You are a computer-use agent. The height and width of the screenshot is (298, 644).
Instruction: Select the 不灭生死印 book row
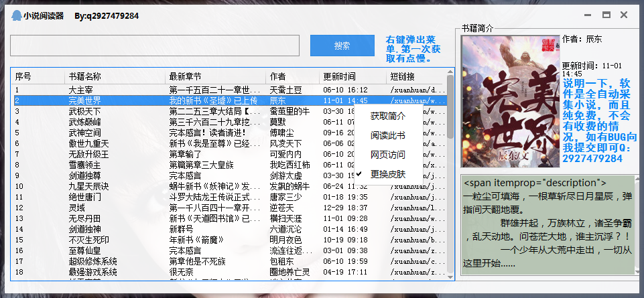[x=230, y=240]
